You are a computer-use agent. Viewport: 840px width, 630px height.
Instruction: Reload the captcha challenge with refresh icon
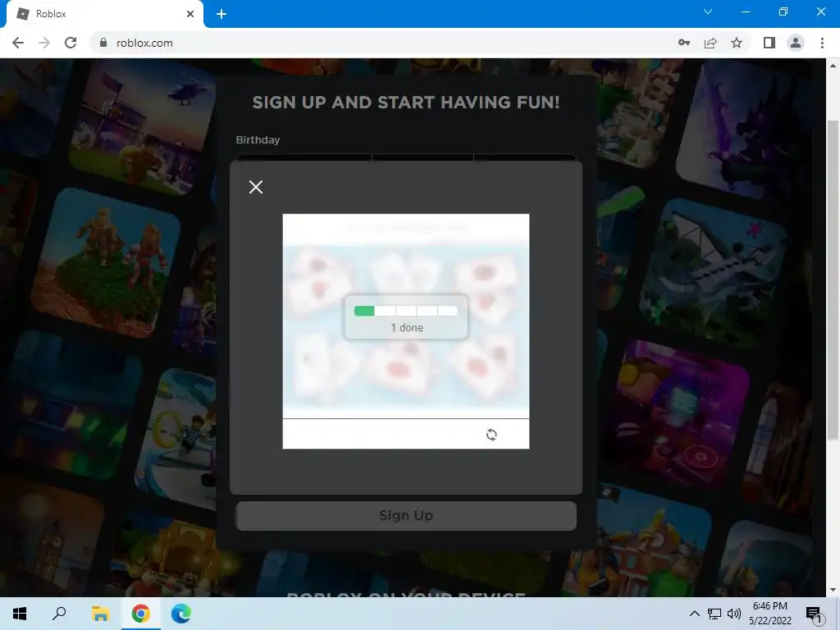491,435
